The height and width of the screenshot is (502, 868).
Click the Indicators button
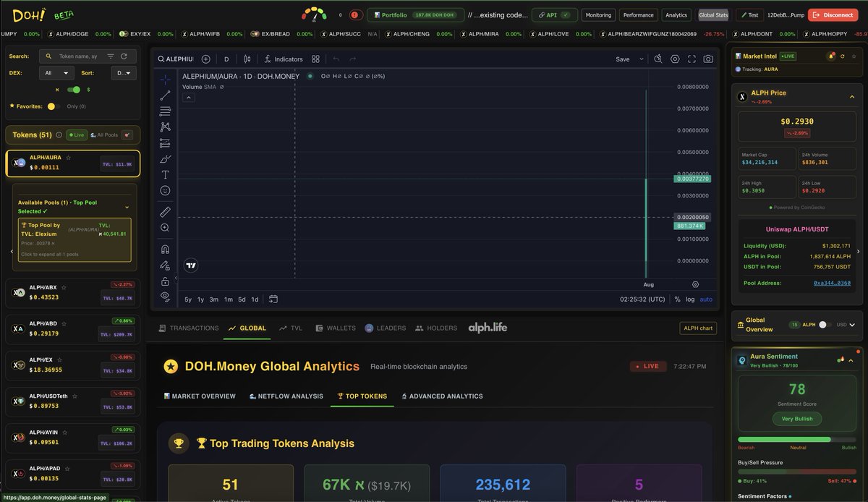(x=283, y=59)
